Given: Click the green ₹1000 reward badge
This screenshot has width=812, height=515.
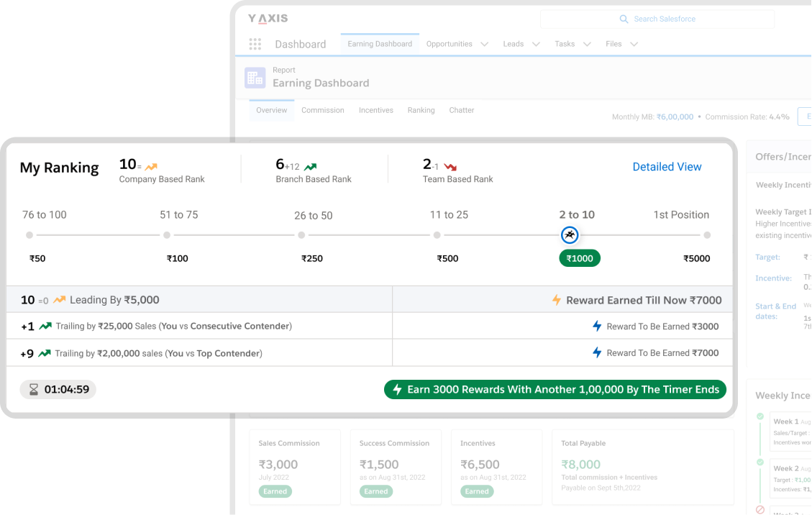Looking at the screenshot, I should (x=580, y=258).
